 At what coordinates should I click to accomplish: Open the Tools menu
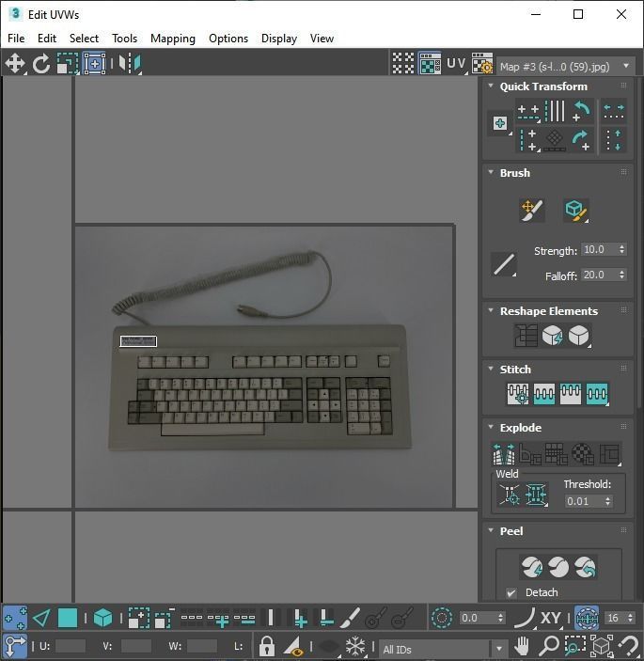point(125,39)
